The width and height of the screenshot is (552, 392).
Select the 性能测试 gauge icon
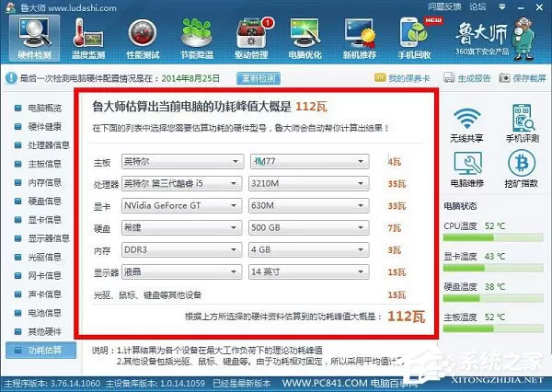pyautogui.click(x=143, y=39)
